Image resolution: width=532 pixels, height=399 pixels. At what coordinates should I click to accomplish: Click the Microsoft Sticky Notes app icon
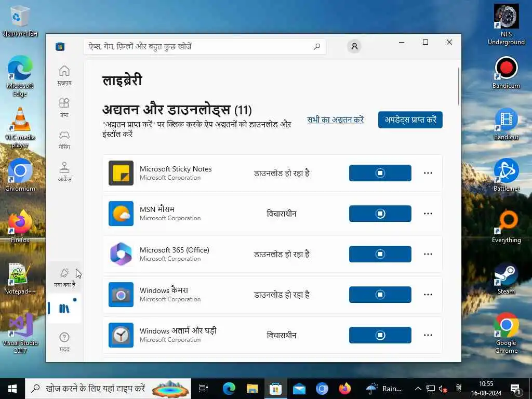click(x=121, y=173)
